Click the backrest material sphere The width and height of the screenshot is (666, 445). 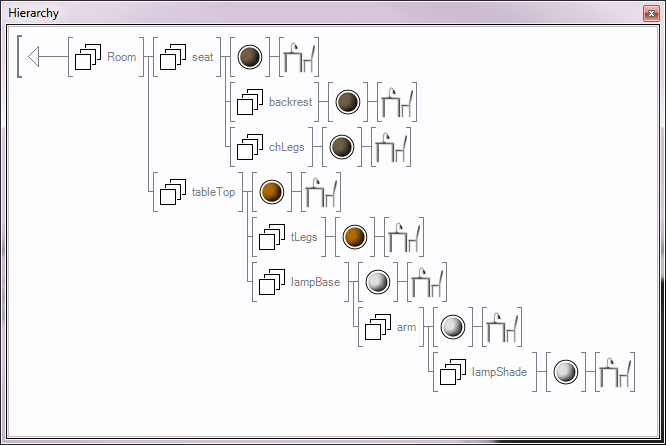tap(347, 102)
